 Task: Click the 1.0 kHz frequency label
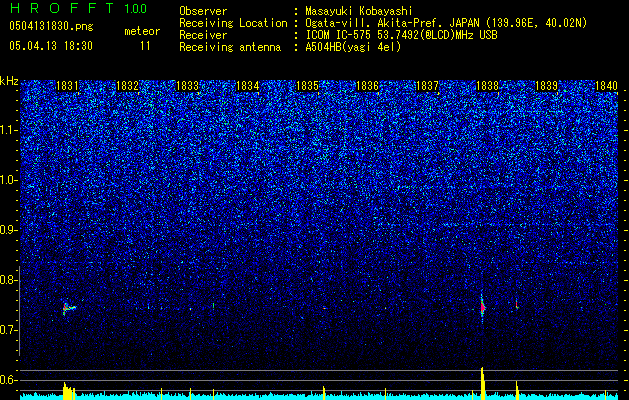click(x=8, y=180)
